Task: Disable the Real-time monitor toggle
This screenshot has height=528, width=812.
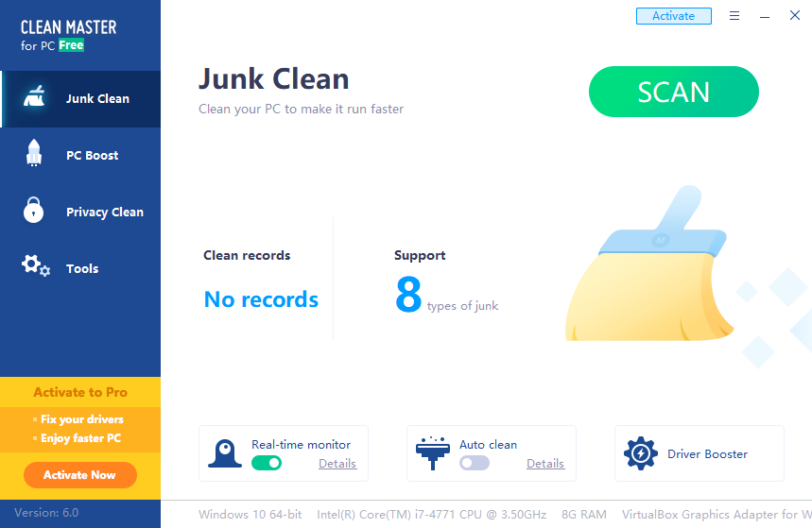Action: point(267,463)
